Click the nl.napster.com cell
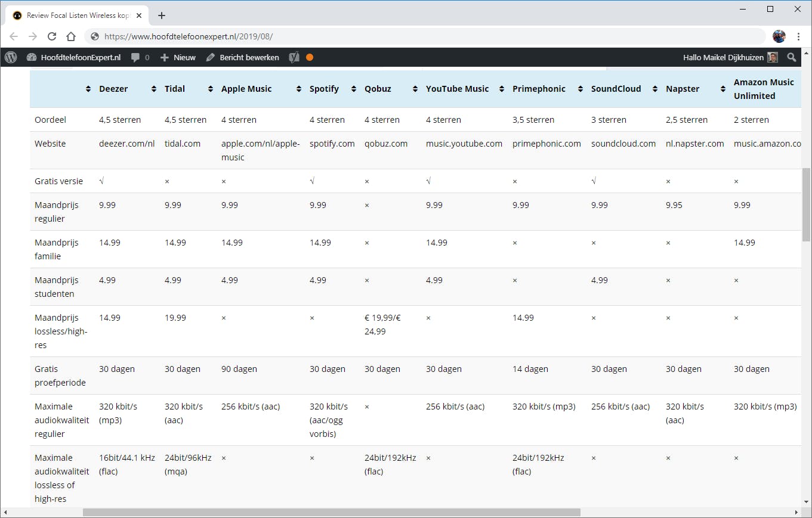Viewport: 812px width, 518px height. (695, 144)
